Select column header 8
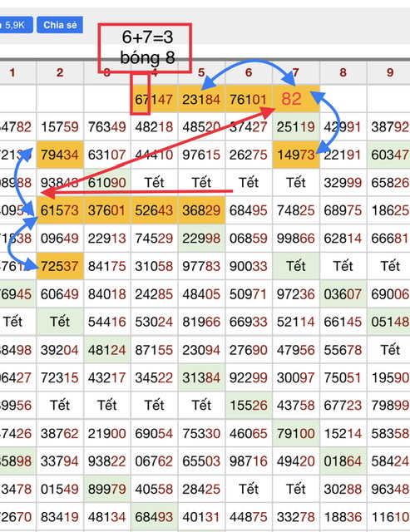 343,72
